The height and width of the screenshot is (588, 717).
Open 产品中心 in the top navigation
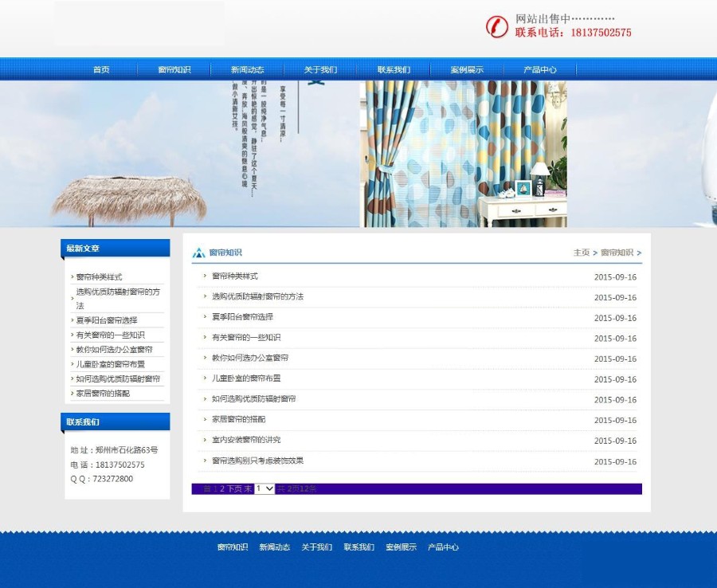[540, 69]
